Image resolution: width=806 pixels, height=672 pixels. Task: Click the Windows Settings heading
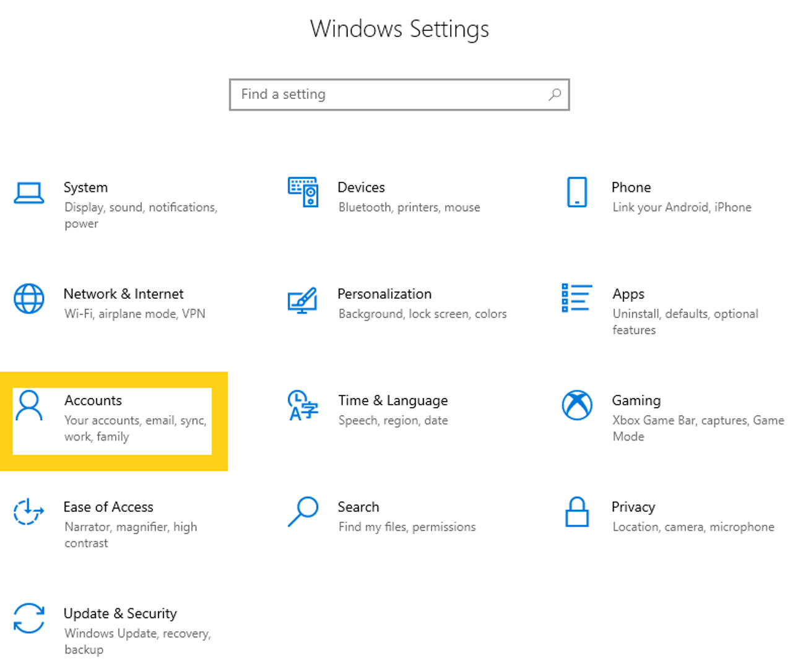400,29
